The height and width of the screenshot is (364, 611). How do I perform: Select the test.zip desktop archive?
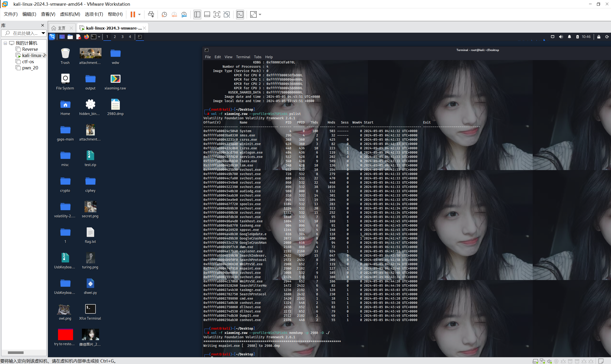tap(90, 158)
